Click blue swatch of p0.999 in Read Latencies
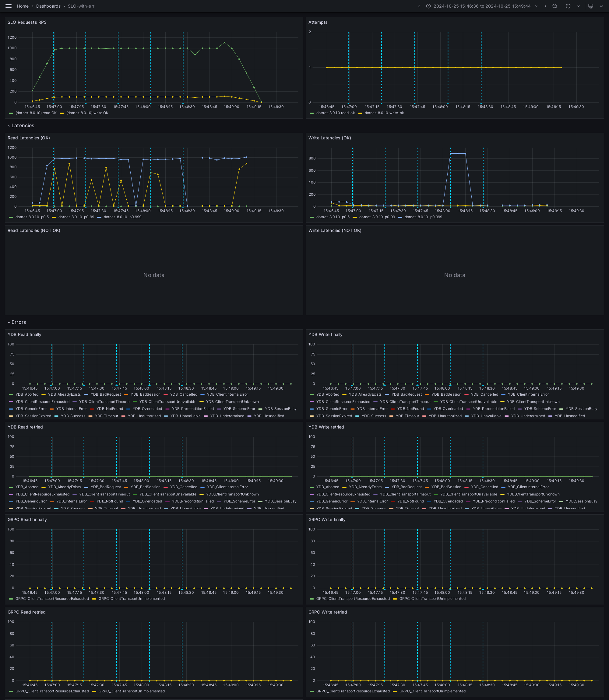Image resolution: width=609 pixels, height=700 pixels. (x=99, y=217)
